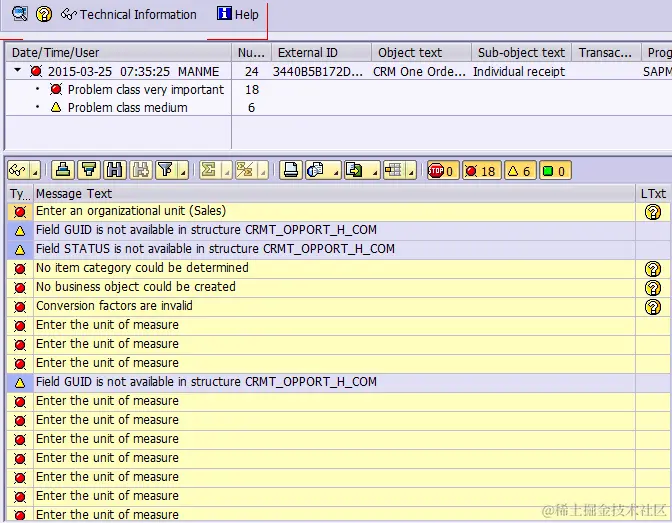
Task: Click the yellow question mark icon in top toolbar
Action: tap(44, 14)
